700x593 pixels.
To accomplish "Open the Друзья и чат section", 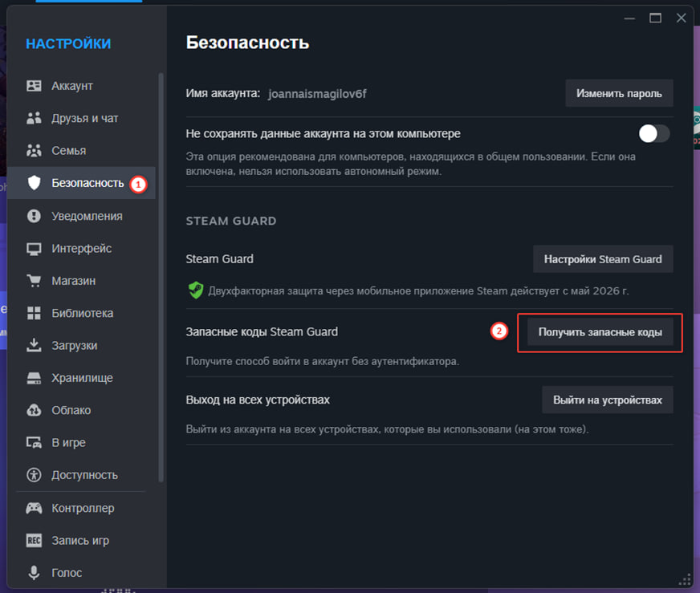I will tap(81, 118).
